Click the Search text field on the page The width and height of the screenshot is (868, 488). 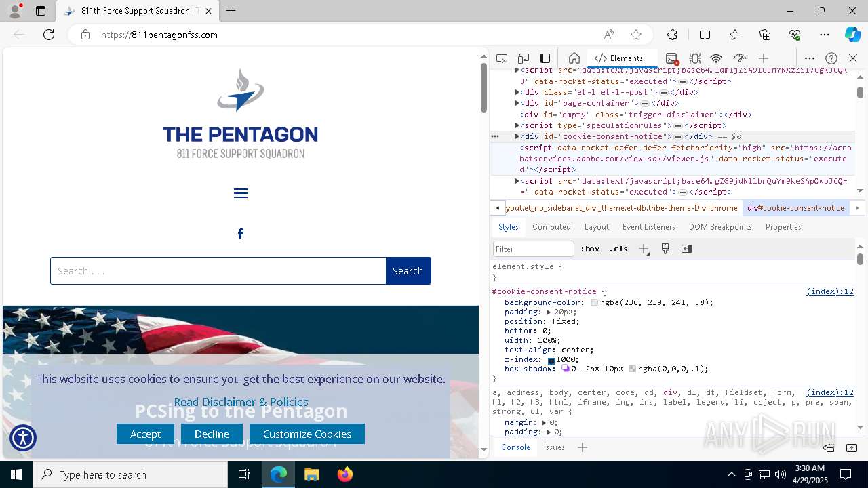click(x=218, y=270)
